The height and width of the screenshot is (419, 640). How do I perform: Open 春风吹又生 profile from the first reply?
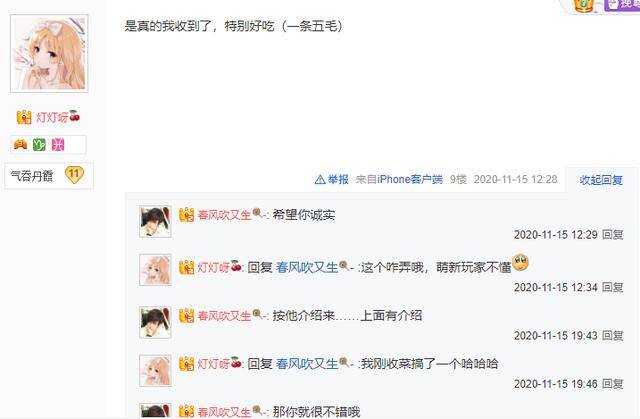224,215
